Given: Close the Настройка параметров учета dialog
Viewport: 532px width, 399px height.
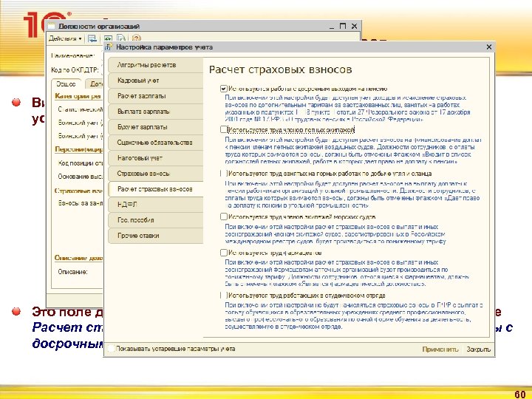Looking at the screenshot, I should point(489,47).
